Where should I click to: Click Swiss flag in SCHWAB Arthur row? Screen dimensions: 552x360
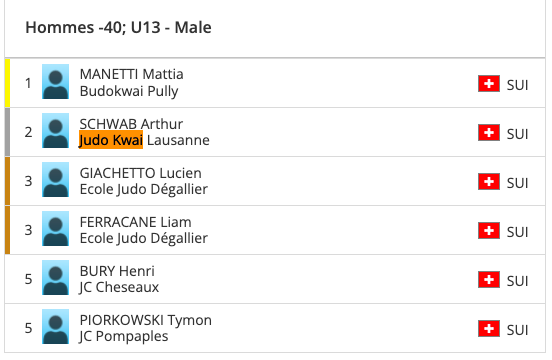coord(489,133)
